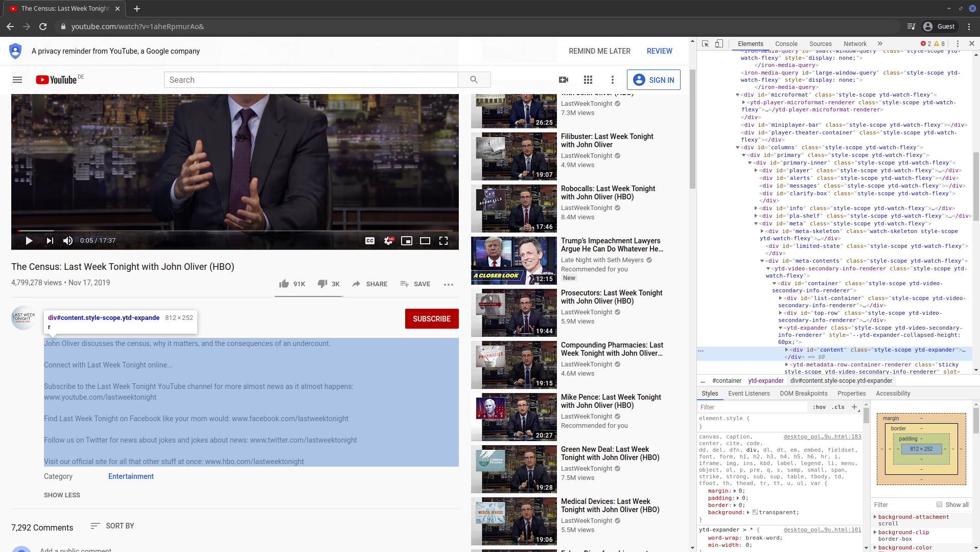Open the video player settings gear
Screen dimensions: 980x552
click(388, 241)
